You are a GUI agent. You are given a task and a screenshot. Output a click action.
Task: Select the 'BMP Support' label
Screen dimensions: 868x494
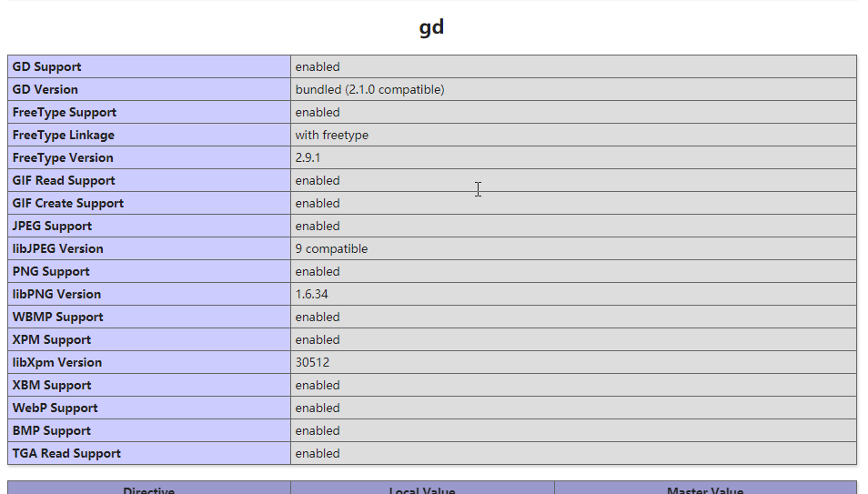tap(52, 430)
